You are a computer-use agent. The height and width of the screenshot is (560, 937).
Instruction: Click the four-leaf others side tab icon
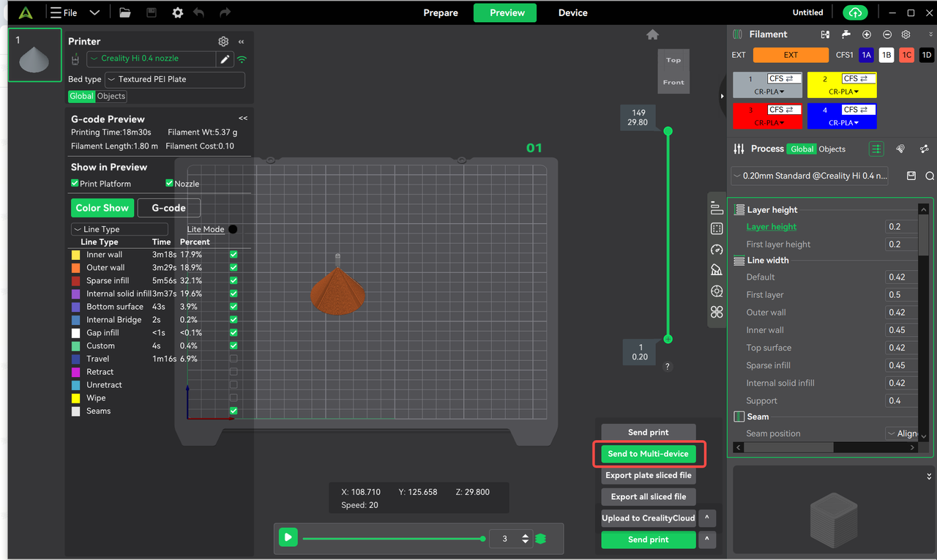(717, 312)
